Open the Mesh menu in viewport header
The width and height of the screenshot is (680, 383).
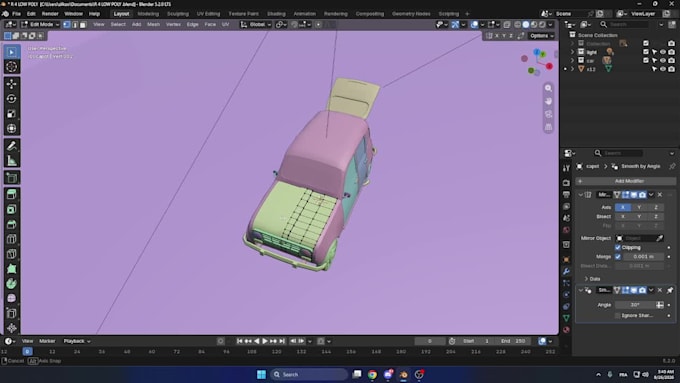pyautogui.click(x=153, y=24)
